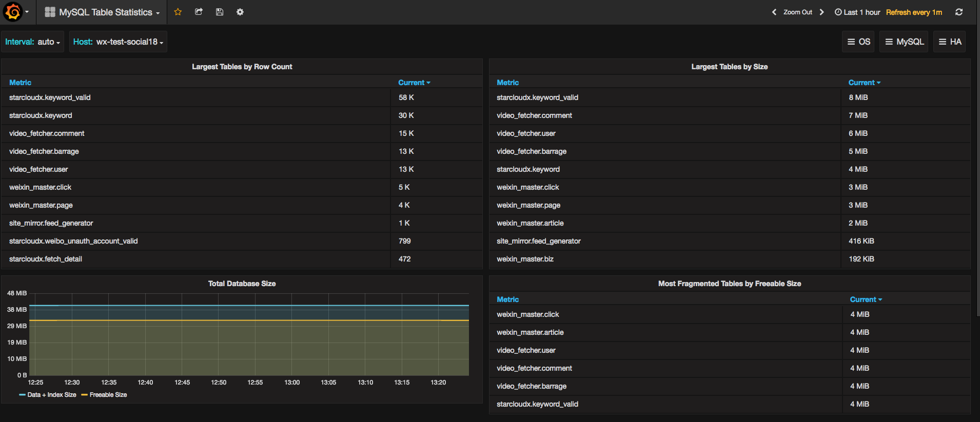Click the refresh dashboard icon
Screen dimensions: 980x422
pos(959,12)
